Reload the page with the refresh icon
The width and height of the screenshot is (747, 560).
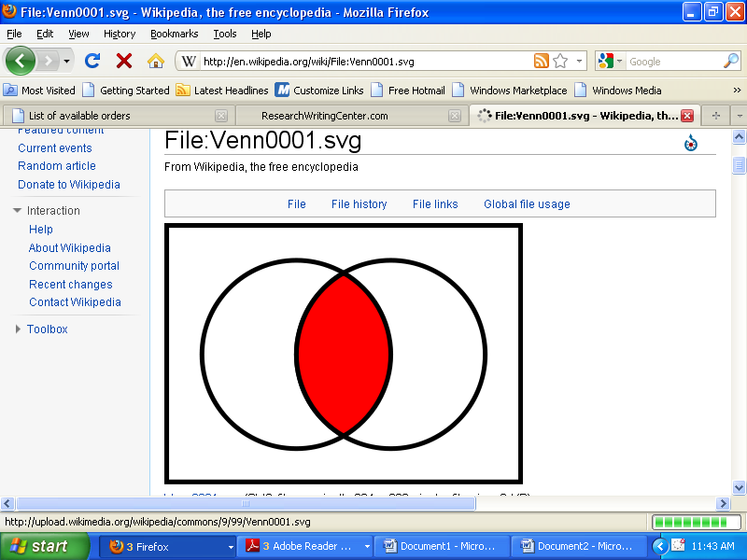point(92,61)
